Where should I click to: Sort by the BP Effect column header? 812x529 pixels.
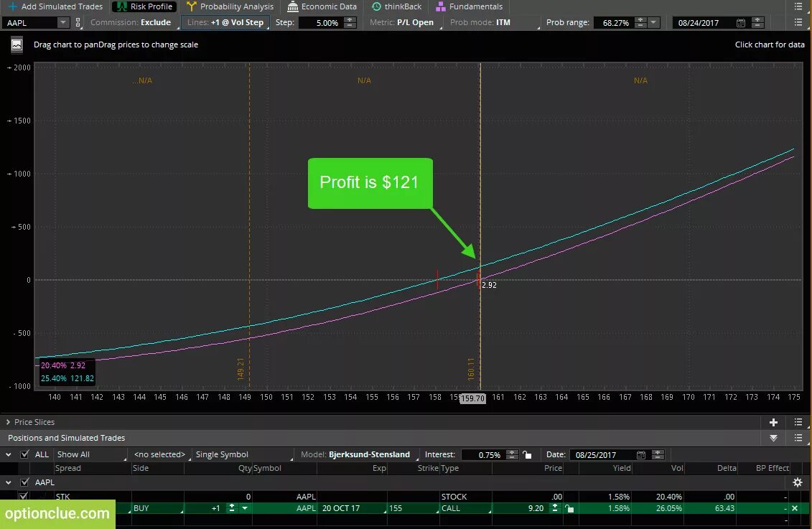pyautogui.click(x=772, y=468)
